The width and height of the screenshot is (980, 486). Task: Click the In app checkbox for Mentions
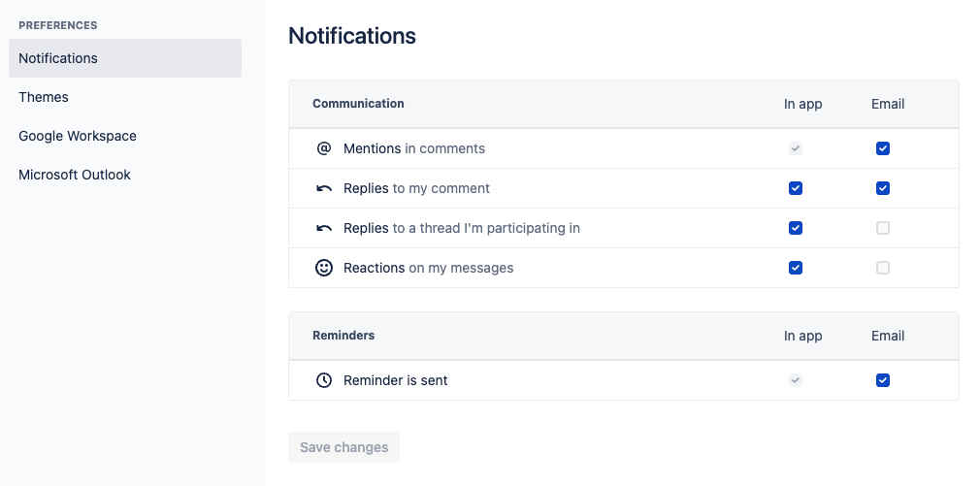796,148
